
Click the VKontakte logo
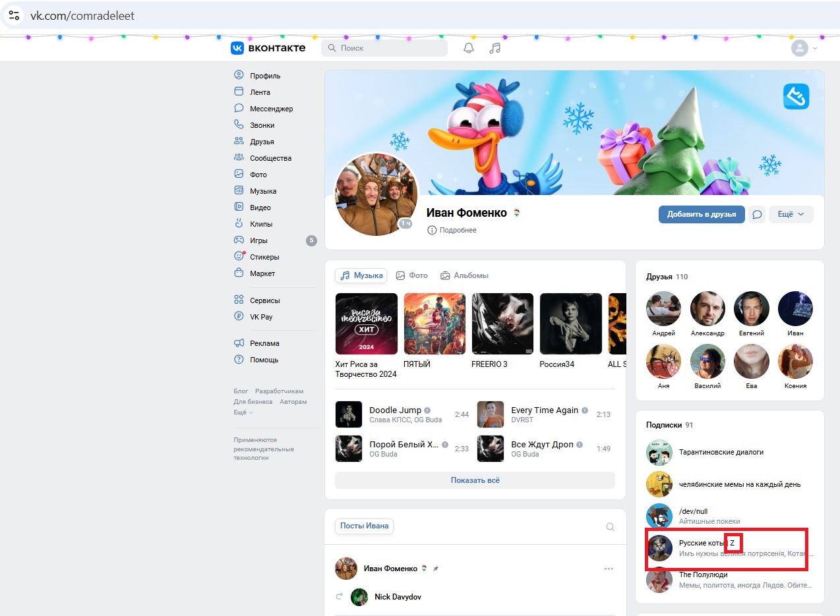coord(268,48)
